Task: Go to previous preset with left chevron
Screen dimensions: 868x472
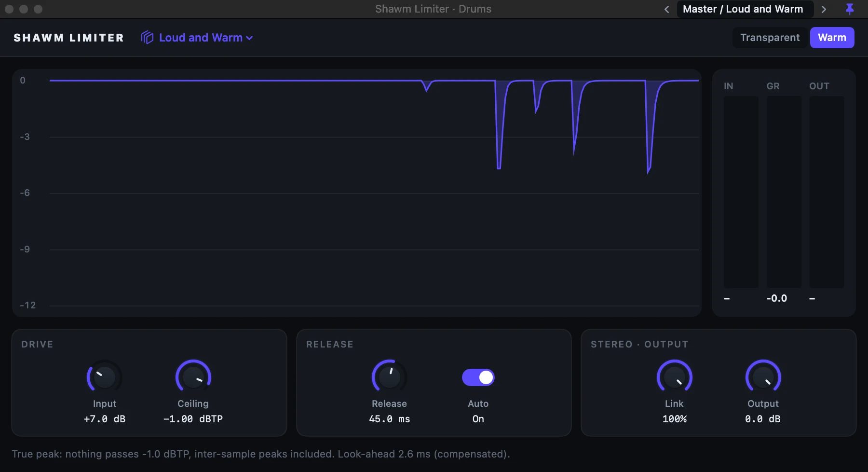Action: [666, 9]
